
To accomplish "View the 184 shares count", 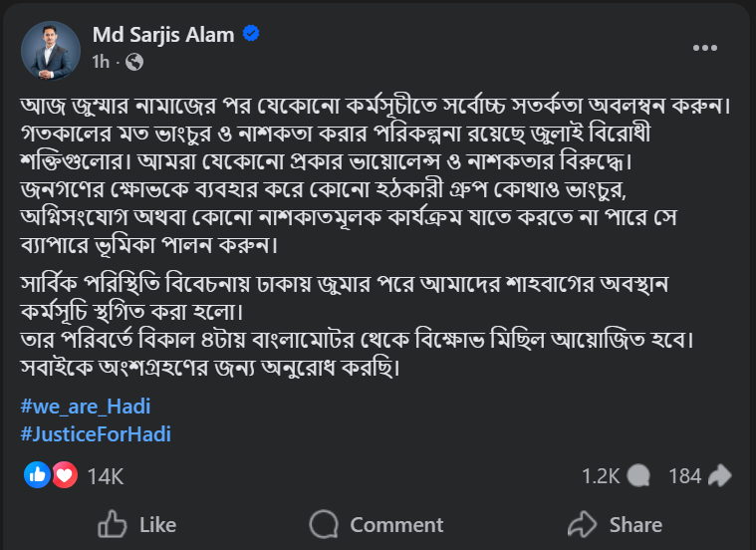I will (x=684, y=476).
